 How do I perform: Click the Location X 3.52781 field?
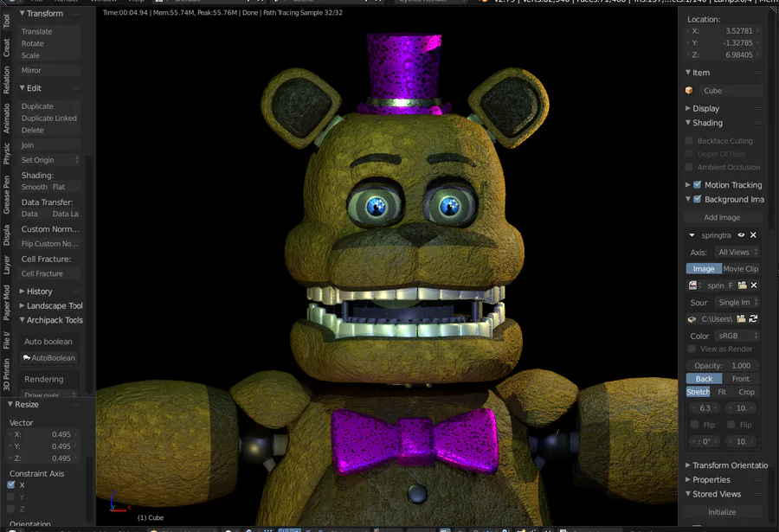[x=723, y=31]
